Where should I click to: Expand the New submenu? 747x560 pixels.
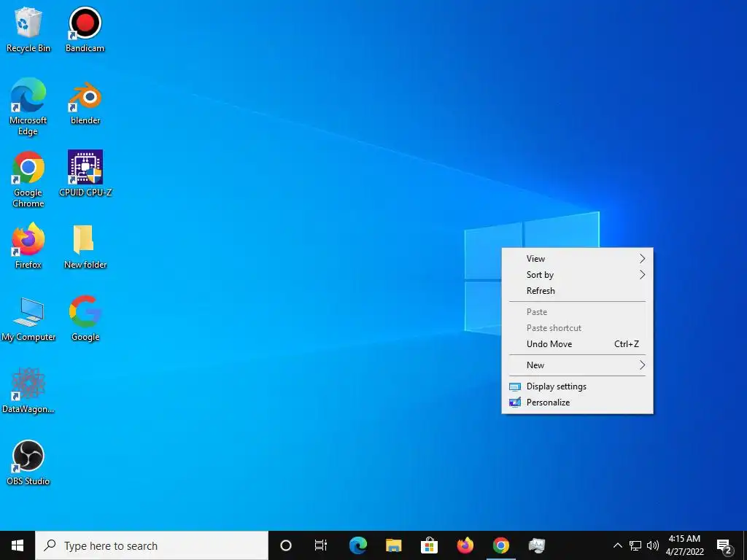coord(578,365)
